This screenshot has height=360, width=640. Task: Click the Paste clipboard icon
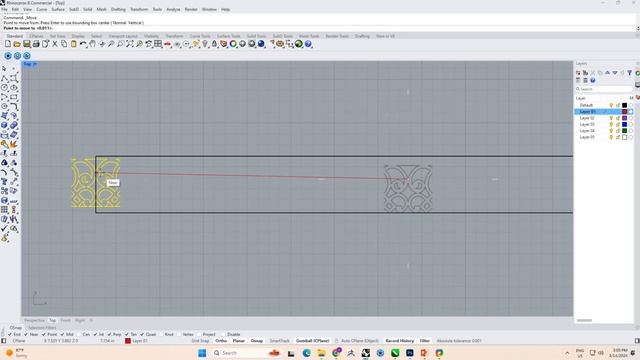point(73,44)
